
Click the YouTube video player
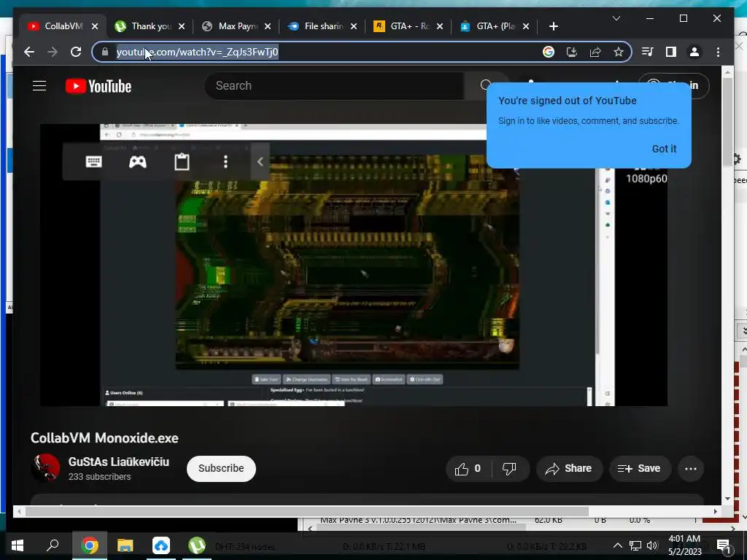click(x=354, y=265)
